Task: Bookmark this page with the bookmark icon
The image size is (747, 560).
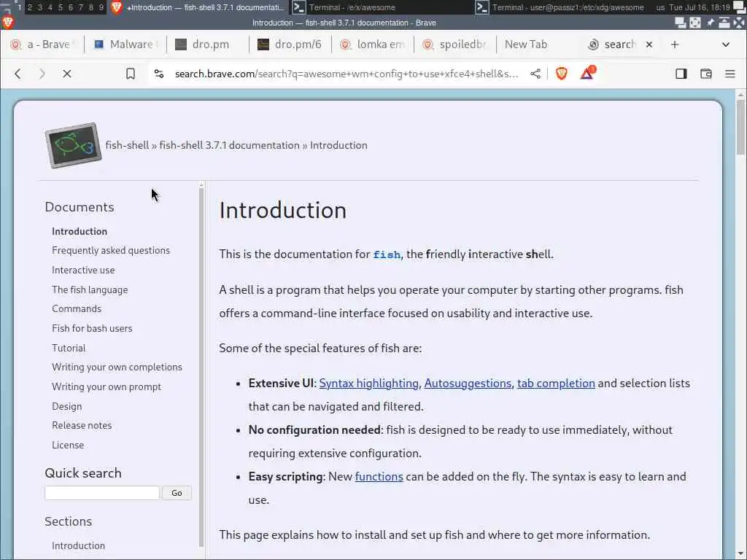Action: 131,74
